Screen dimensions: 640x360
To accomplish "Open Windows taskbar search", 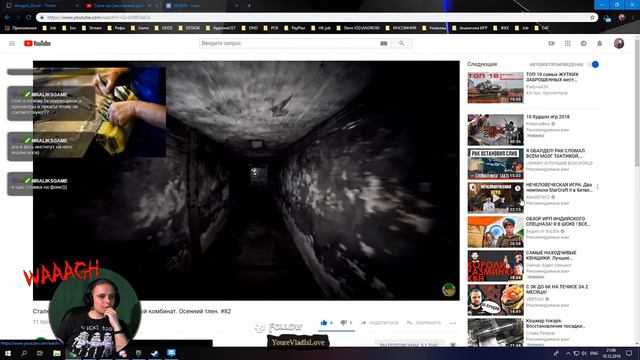I will (24, 353).
